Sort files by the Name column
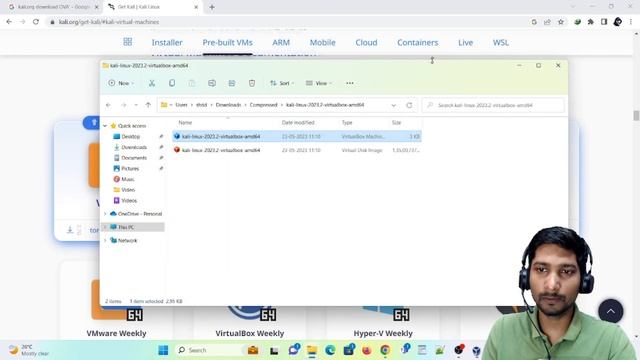Viewport: 640px width, 360px height. [x=185, y=123]
